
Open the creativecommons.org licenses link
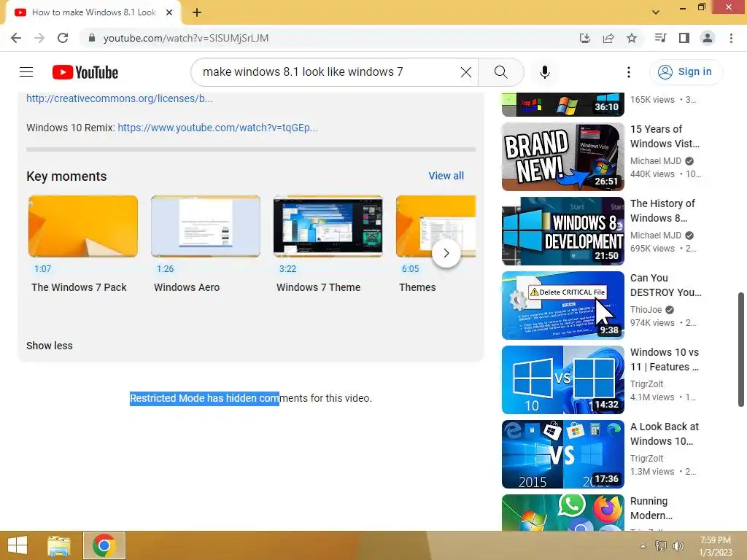(120, 98)
